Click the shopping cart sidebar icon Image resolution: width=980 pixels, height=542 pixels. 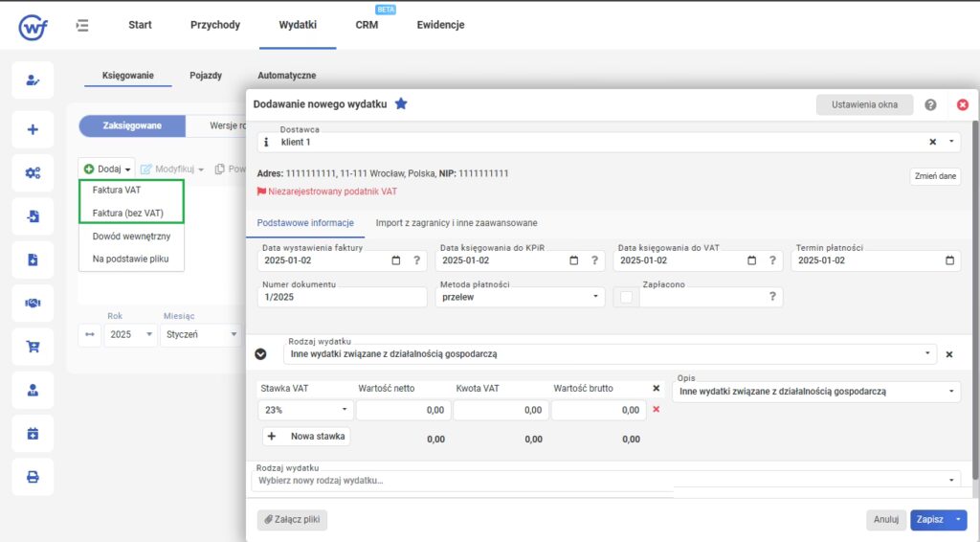click(33, 347)
